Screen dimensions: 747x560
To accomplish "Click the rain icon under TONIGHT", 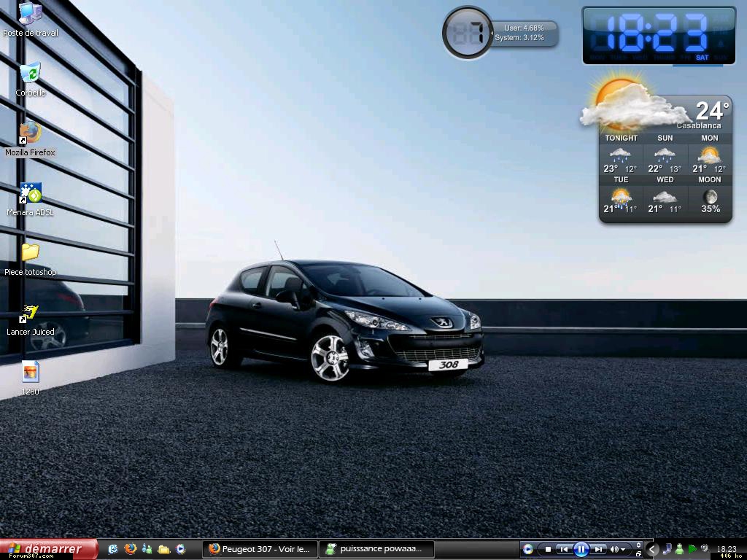I will coord(620,155).
